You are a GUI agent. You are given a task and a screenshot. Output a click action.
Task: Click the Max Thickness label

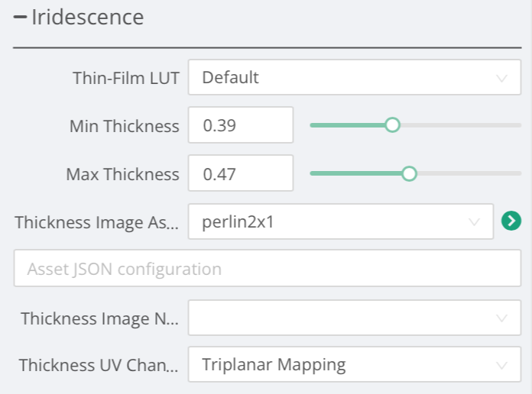point(122,175)
